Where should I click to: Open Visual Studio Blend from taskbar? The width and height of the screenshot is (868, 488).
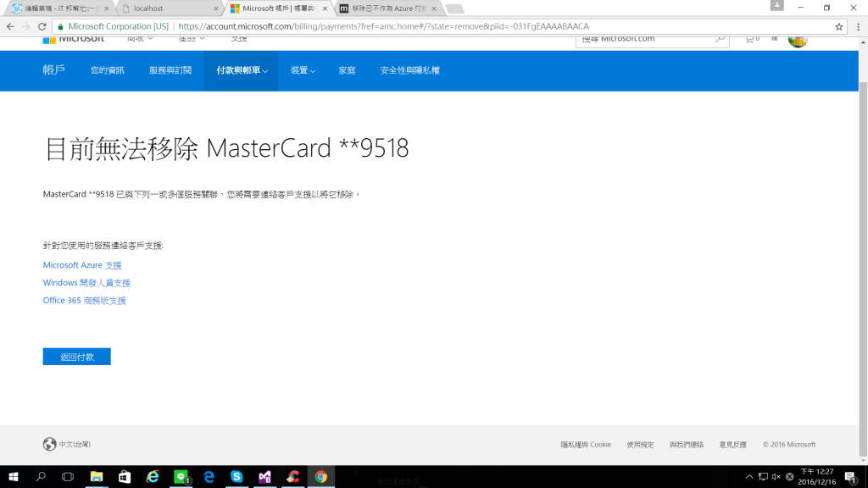pyautogui.click(x=264, y=476)
